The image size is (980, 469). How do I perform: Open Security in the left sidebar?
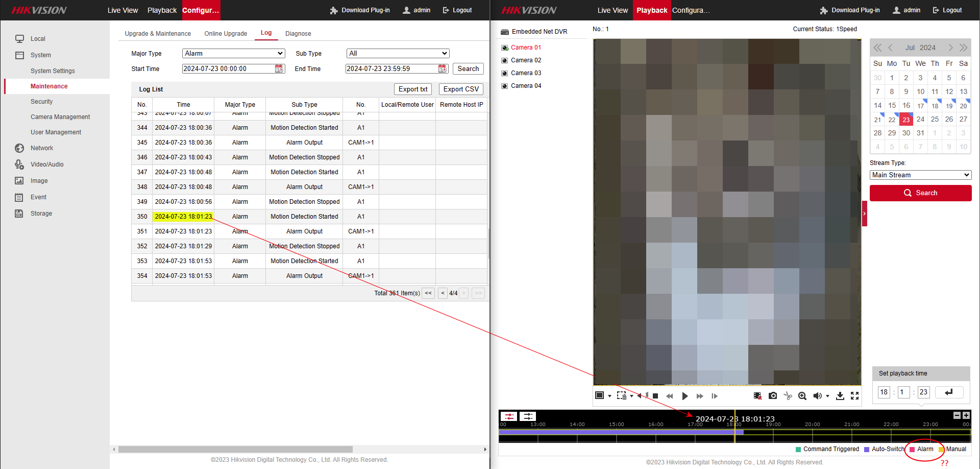(x=41, y=102)
